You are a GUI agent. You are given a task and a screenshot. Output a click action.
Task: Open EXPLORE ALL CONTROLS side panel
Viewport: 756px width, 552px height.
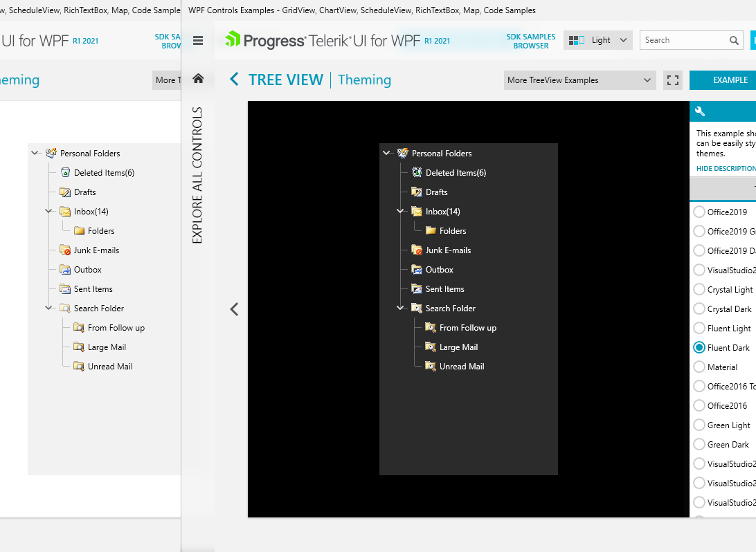coord(198,175)
